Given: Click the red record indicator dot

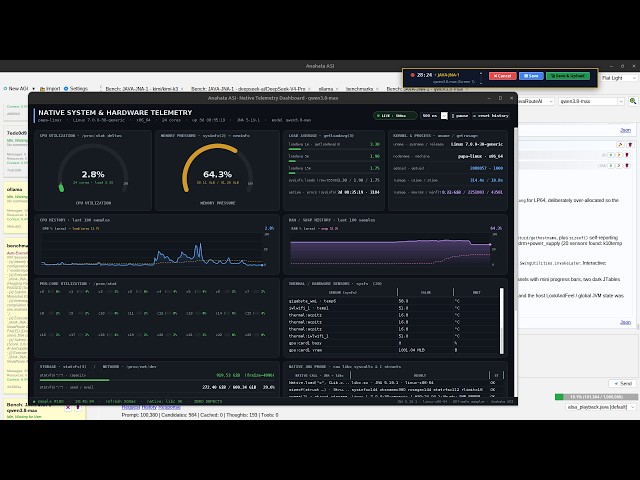Looking at the screenshot, I should pyautogui.click(x=412, y=75).
